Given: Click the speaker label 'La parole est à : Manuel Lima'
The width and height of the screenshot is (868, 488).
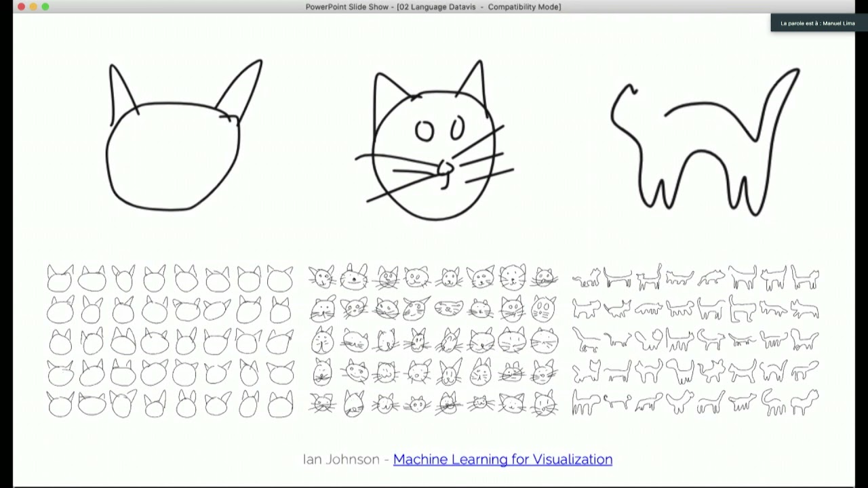Looking at the screenshot, I should (818, 24).
